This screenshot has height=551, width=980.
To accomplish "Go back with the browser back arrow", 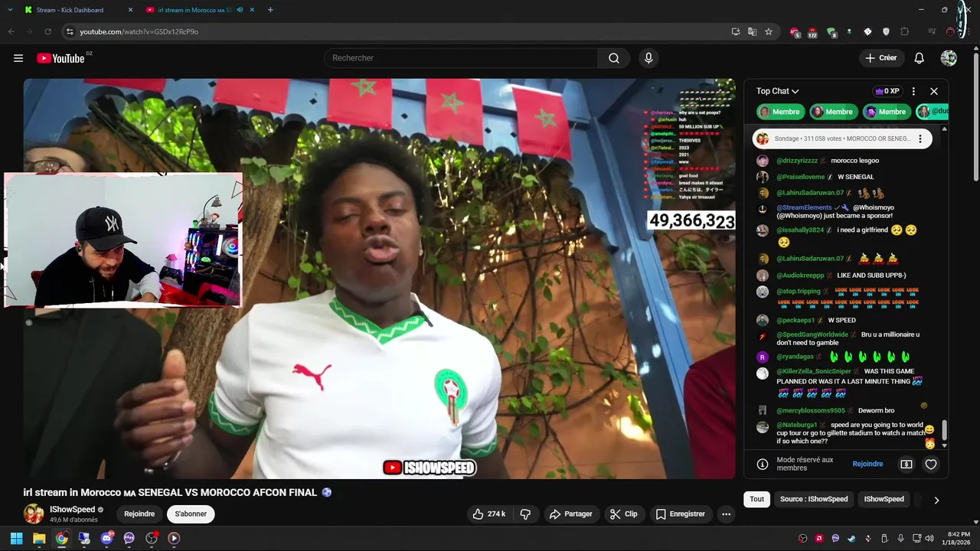I will point(11,31).
